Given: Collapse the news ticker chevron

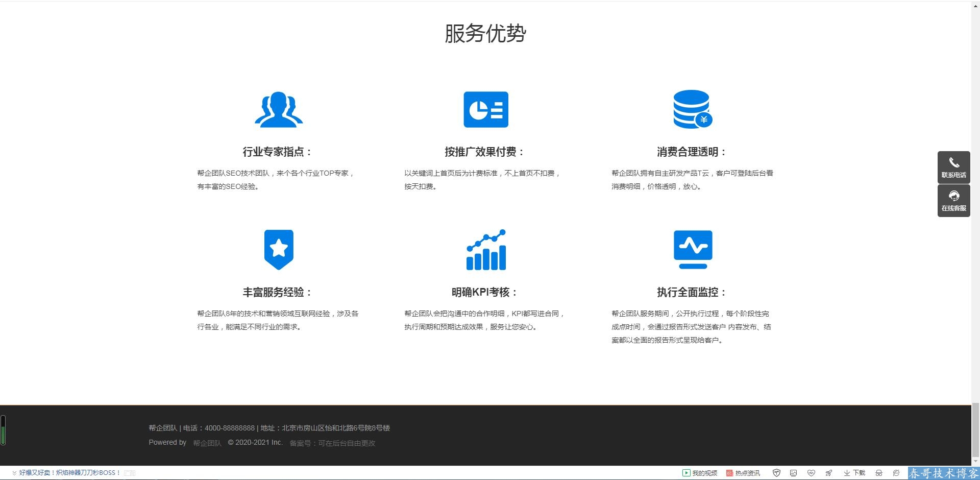Looking at the screenshot, I should click(14, 473).
